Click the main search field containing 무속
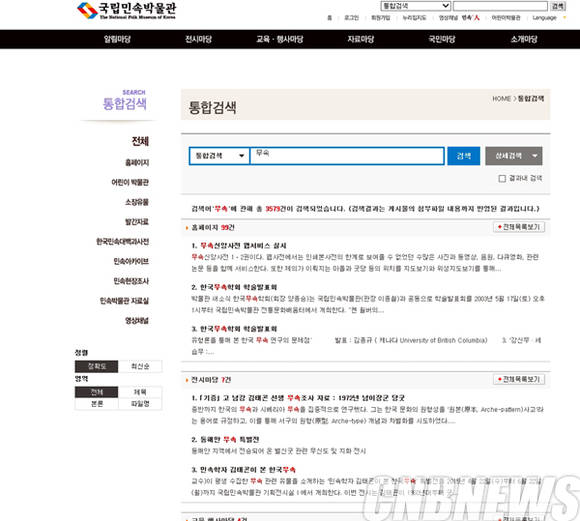 coord(347,156)
